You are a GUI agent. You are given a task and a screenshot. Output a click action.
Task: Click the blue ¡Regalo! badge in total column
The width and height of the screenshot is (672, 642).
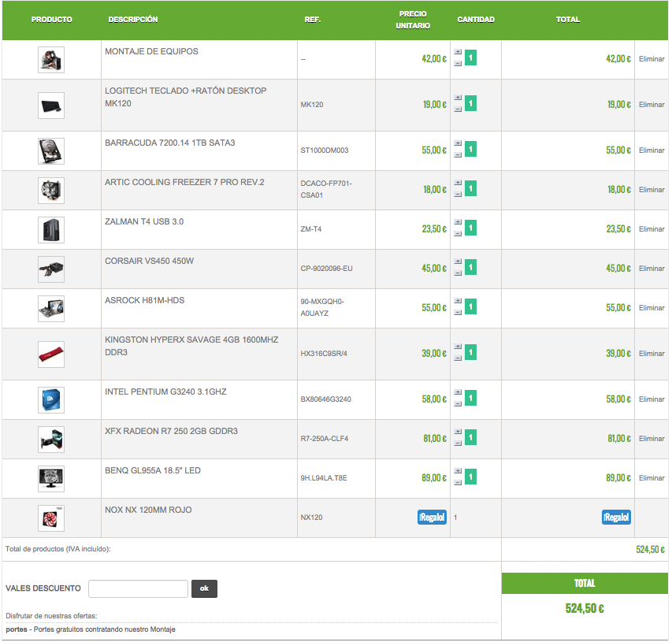point(616,518)
